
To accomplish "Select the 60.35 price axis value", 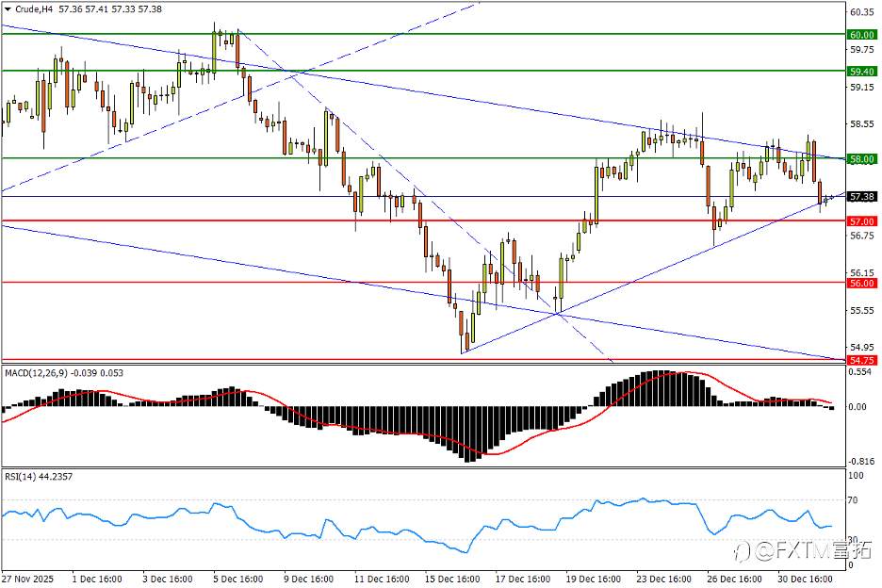I will (862, 12).
